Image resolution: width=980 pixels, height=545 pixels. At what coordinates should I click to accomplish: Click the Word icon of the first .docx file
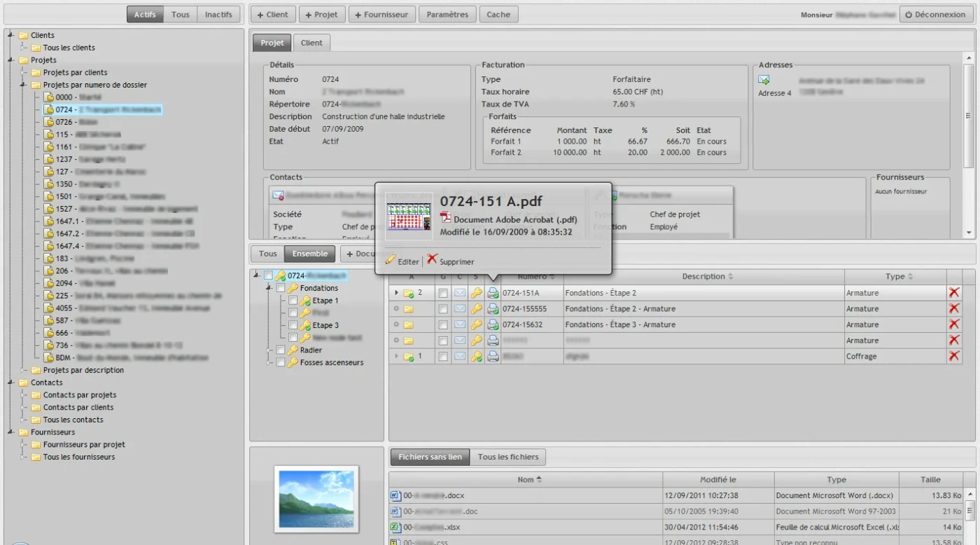(395, 495)
